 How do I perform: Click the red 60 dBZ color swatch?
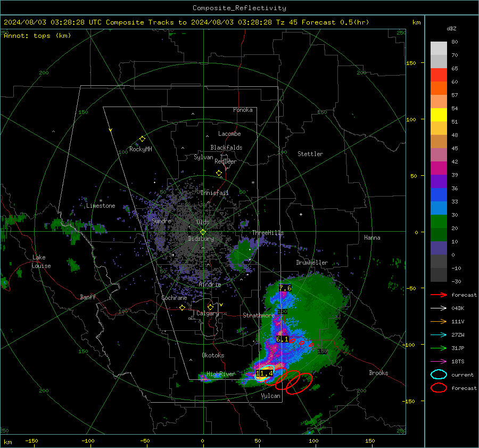pyautogui.click(x=439, y=75)
